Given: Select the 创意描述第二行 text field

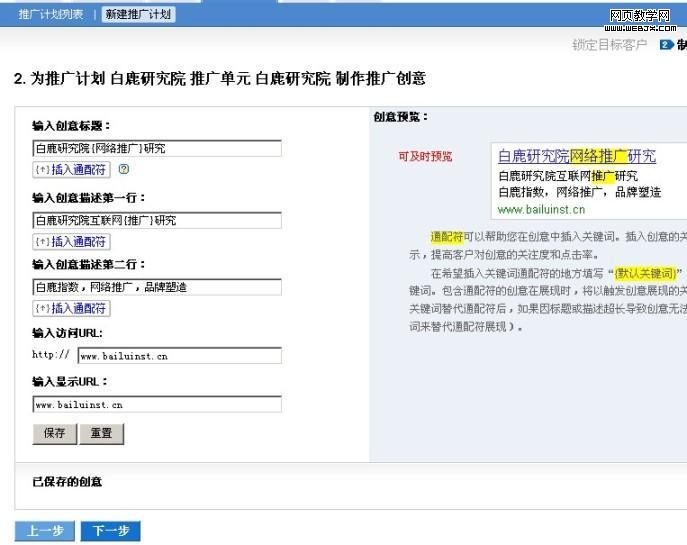Looking at the screenshot, I should (156, 286).
